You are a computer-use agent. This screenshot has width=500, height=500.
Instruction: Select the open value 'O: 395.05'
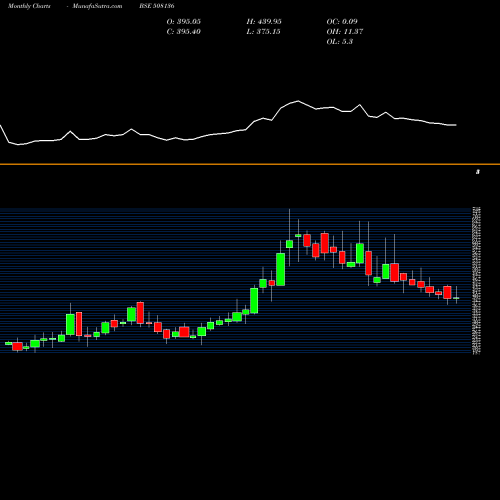tap(184, 21)
